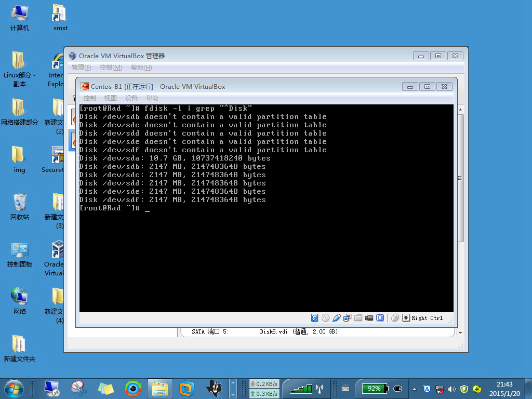
Task: Click the remote desktop taskbar icon
Action: pos(52,389)
